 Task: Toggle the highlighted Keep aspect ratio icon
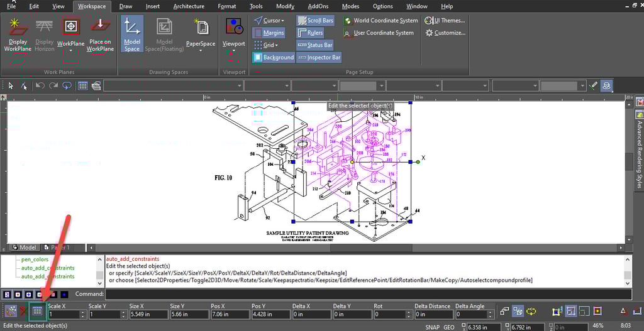[571, 312]
